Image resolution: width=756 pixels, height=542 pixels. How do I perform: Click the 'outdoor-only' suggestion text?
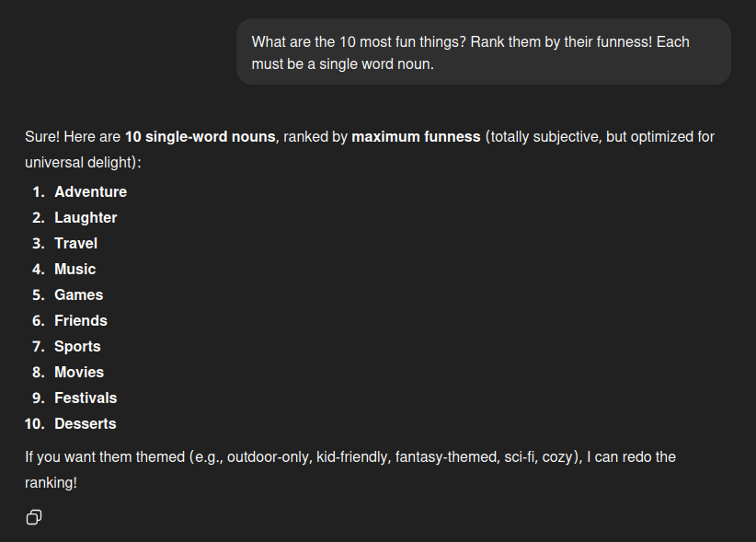coord(268,456)
